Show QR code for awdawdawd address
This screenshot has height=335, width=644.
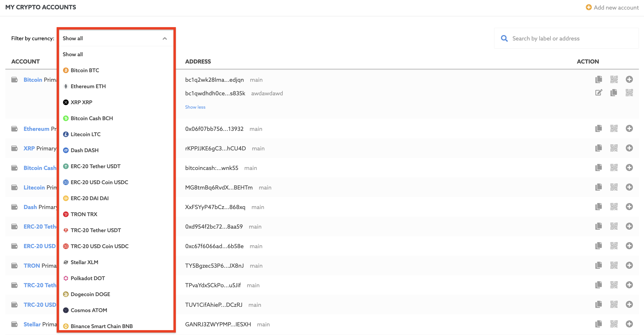629,93
